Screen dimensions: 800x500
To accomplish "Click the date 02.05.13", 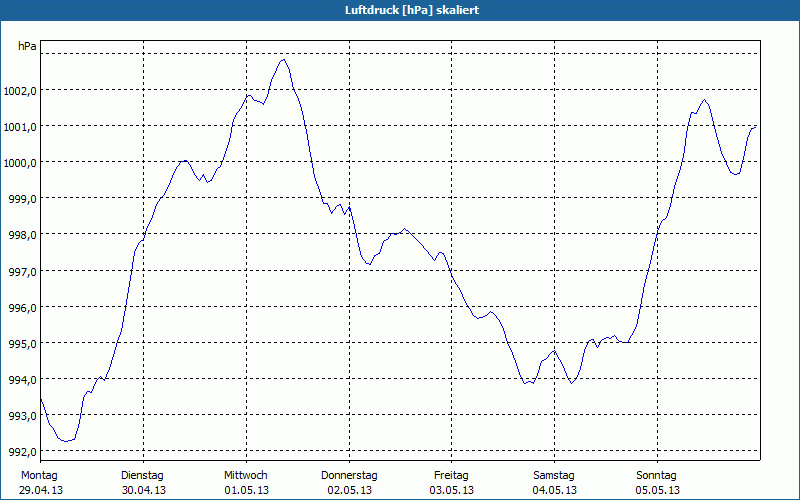I will (x=349, y=490).
